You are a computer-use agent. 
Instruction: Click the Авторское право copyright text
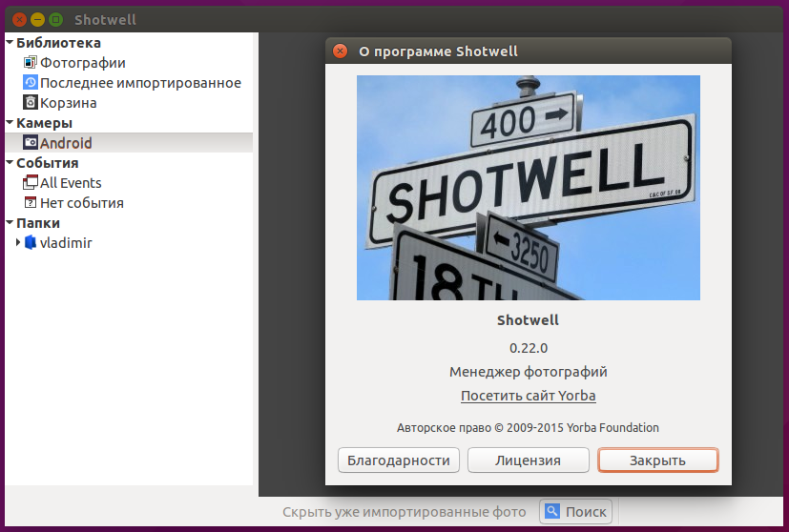click(x=528, y=427)
